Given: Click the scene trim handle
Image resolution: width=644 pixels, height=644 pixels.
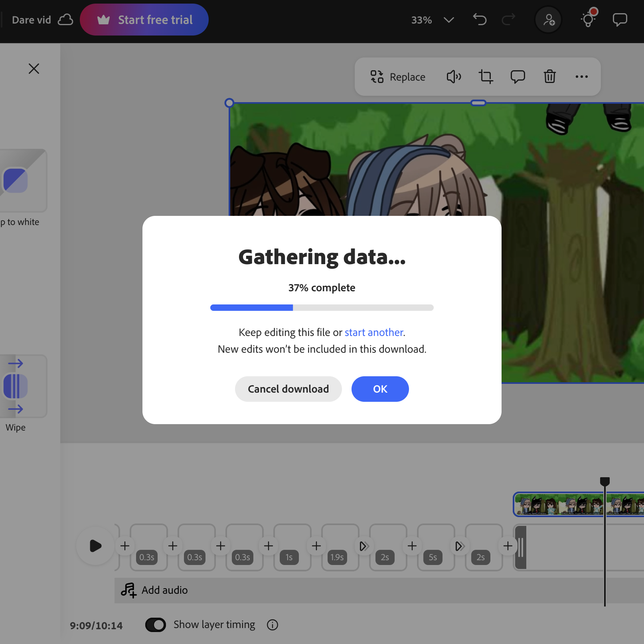Looking at the screenshot, I should [521, 547].
